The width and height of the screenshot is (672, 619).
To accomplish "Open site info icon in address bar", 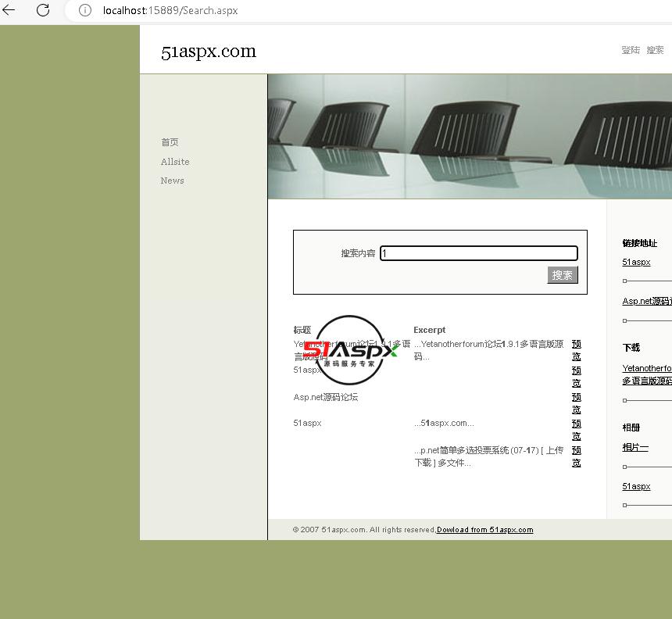I will pos(85,10).
